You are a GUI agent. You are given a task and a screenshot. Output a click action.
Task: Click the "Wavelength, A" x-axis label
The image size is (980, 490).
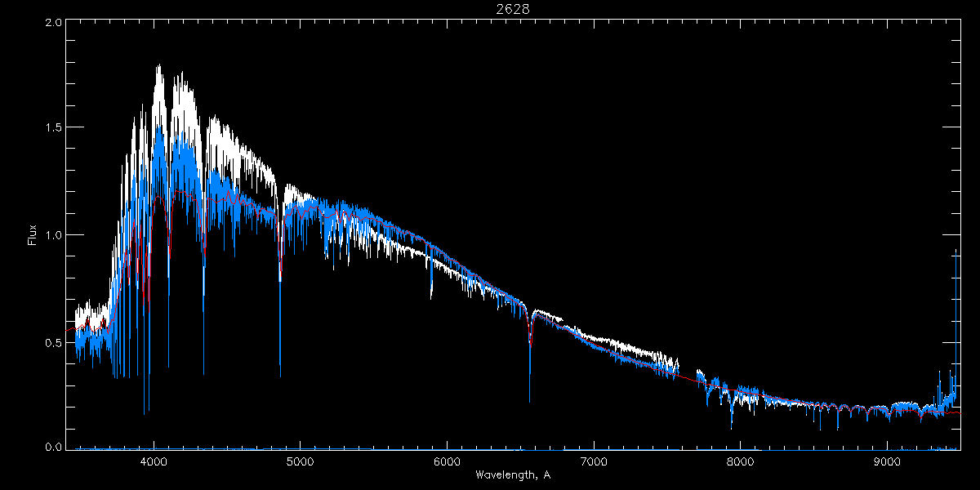click(x=513, y=475)
